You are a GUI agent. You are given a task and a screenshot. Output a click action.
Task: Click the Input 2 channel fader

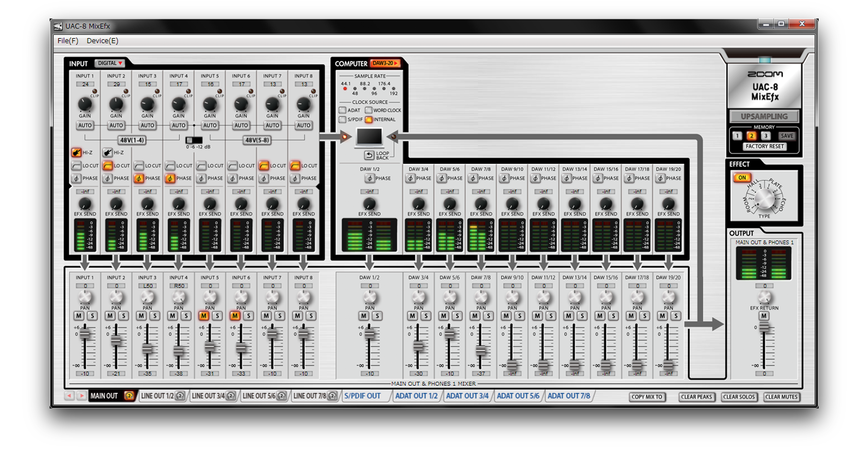pyautogui.click(x=116, y=340)
